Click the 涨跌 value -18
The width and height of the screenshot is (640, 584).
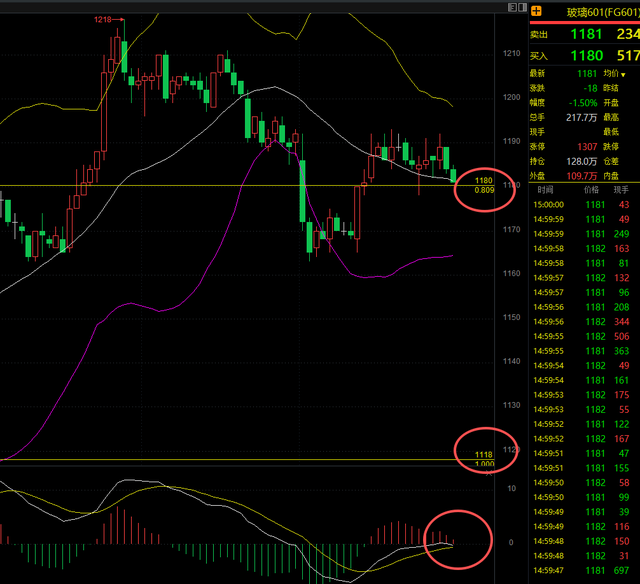pyautogui.click(x=590, y=88)
